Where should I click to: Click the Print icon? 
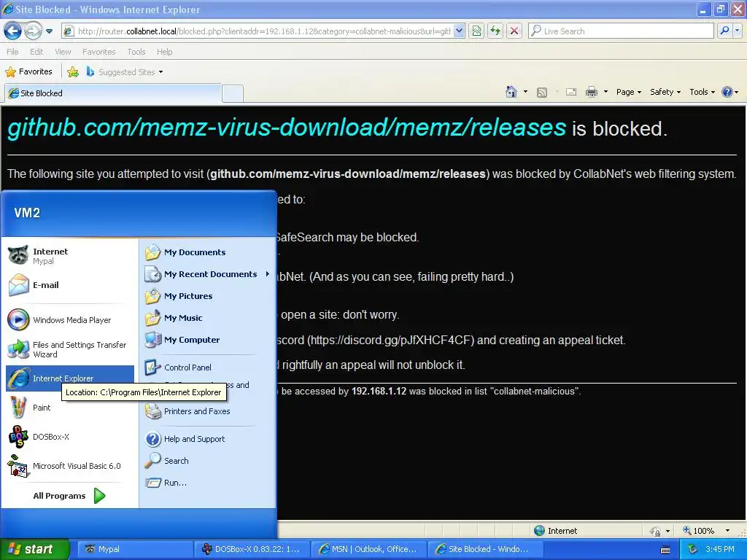[x=591, y=93]
